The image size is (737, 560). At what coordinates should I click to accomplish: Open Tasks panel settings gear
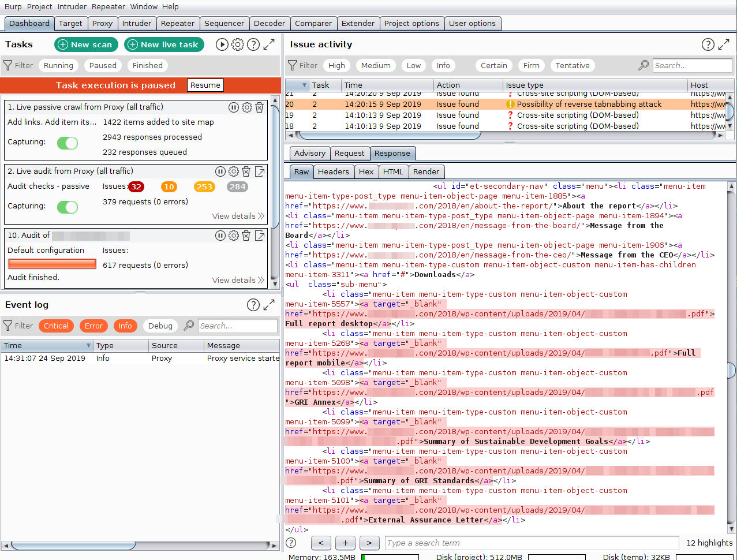tap(238, 44)
